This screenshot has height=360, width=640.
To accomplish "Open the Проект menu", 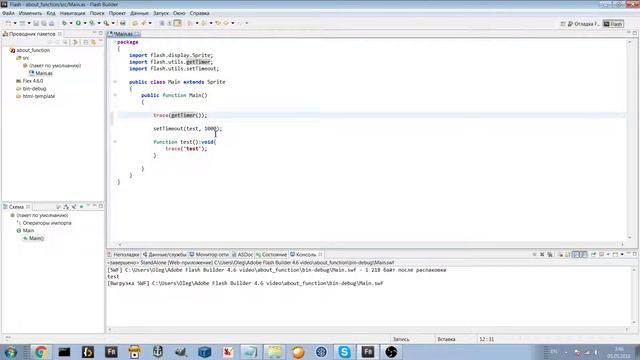I will tap(117, 13).
